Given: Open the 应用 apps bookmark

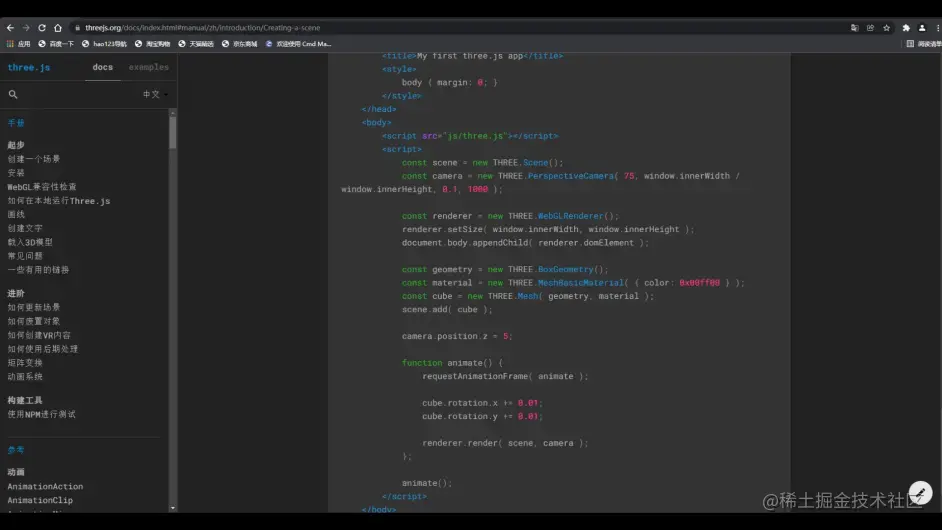Looking at the screenshot, I should [x=18, y=44].
